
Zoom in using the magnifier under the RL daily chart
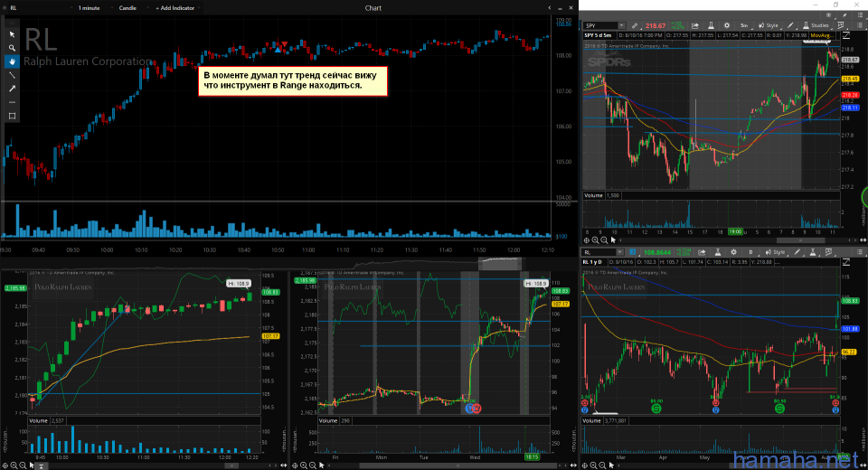tap(593, 465)
